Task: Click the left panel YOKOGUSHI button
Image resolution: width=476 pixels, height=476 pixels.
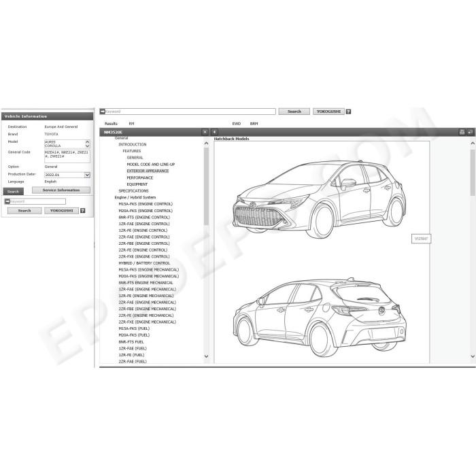Action: tap(62, 211)
